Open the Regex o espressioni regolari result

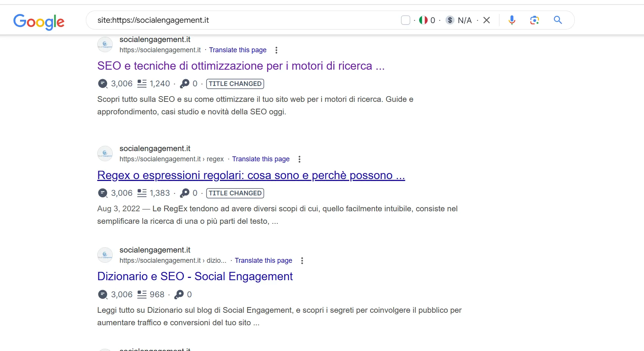[251, 175]
